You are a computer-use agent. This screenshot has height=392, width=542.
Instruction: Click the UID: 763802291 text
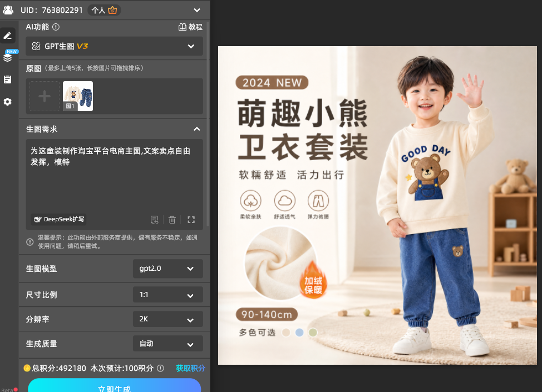[x=52, y=10]
